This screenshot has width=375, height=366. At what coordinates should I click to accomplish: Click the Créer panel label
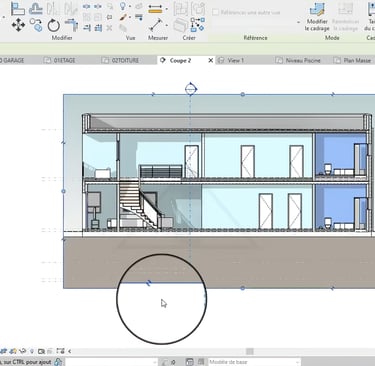coord(189,38)
